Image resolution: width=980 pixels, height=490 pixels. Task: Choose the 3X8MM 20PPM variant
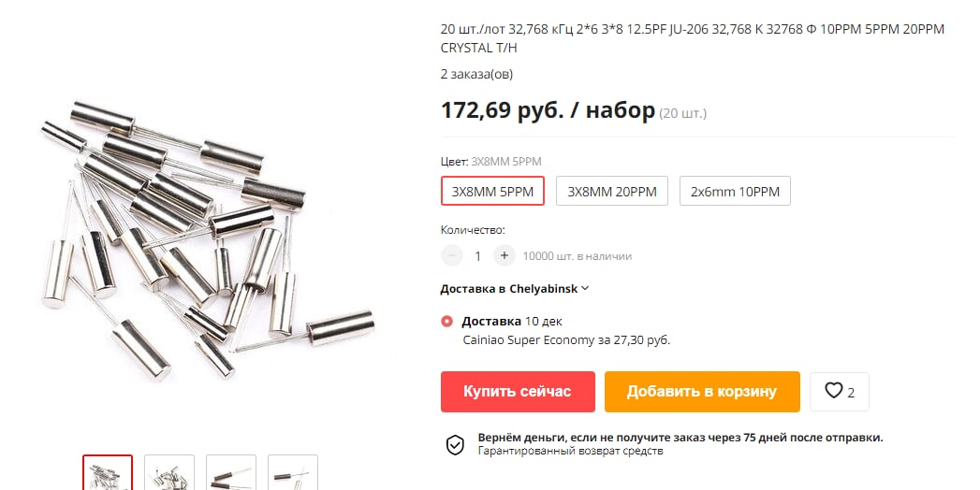pyautogui.click(x=612, y=191)
